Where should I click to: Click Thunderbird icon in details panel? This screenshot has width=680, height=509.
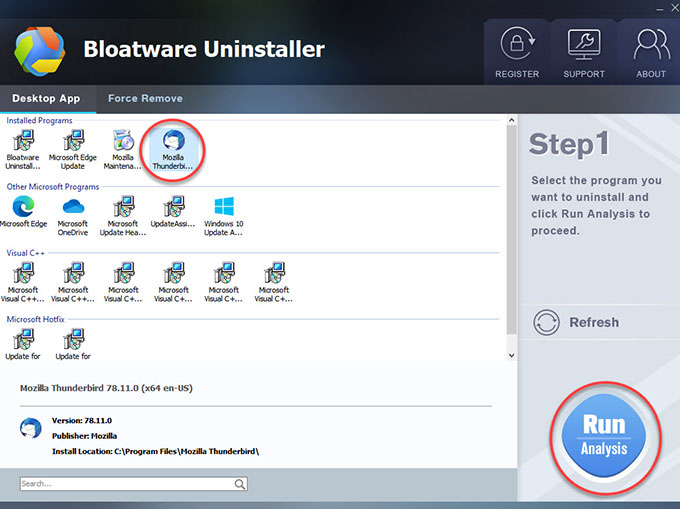30,428
